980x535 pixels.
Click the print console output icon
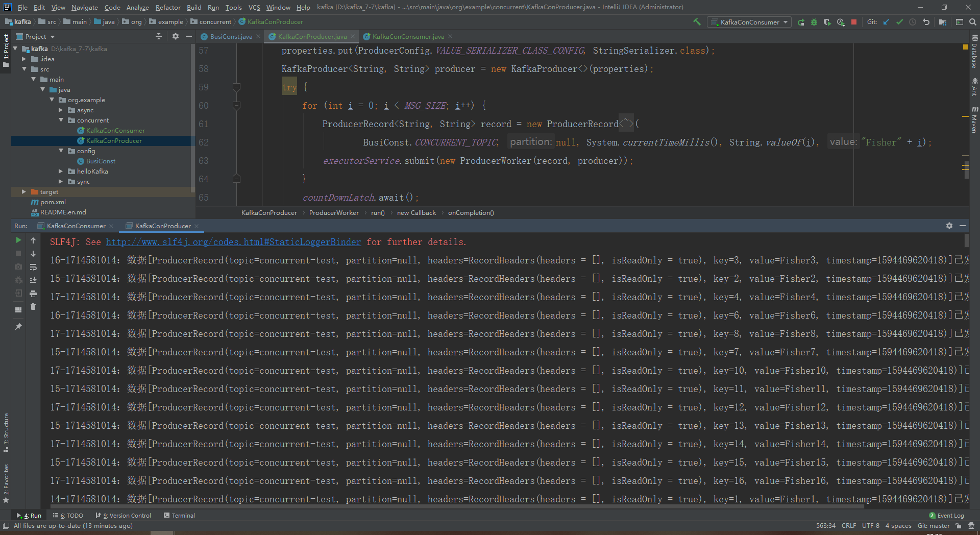[x=33, y=294]
